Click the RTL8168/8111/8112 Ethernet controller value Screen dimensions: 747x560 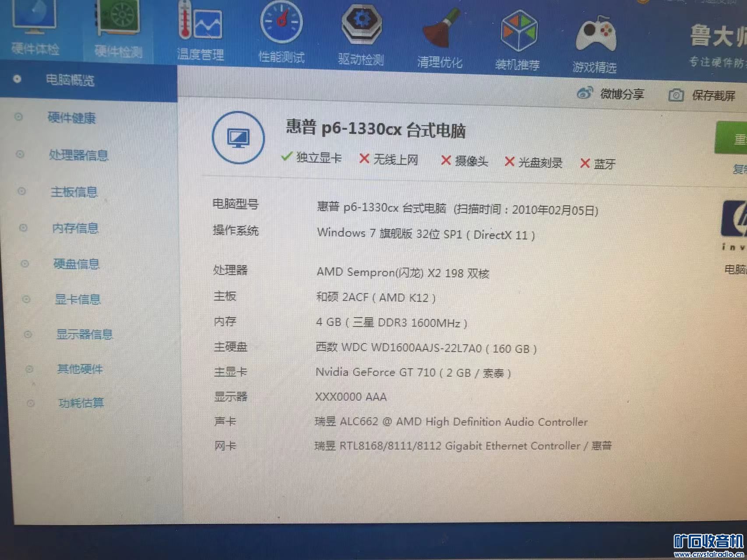(463, 446)
